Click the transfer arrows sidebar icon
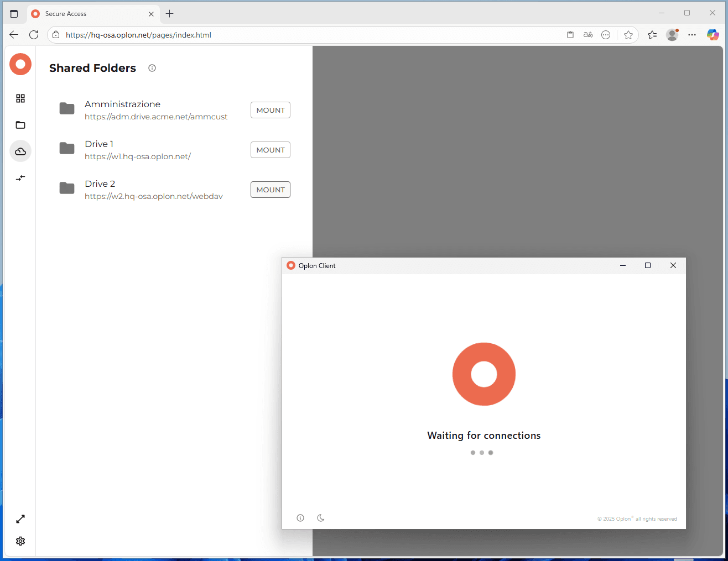 pyautogui.click(x=20, y=178)
